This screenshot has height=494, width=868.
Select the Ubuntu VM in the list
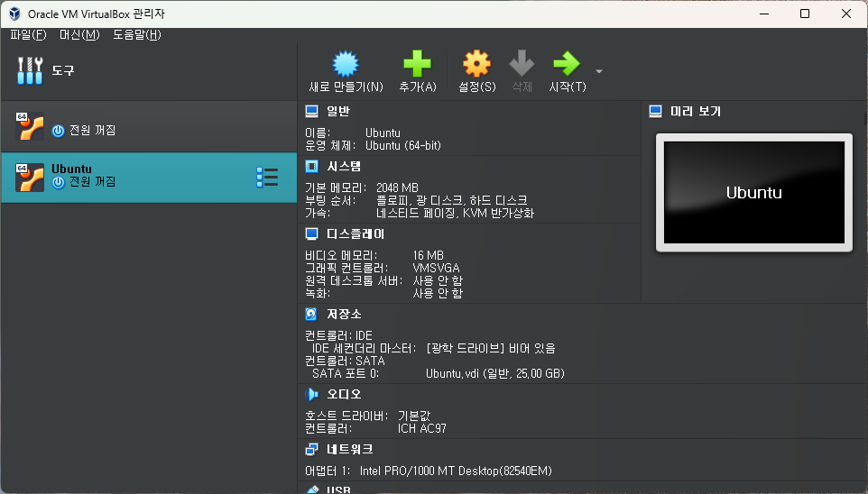149,178
